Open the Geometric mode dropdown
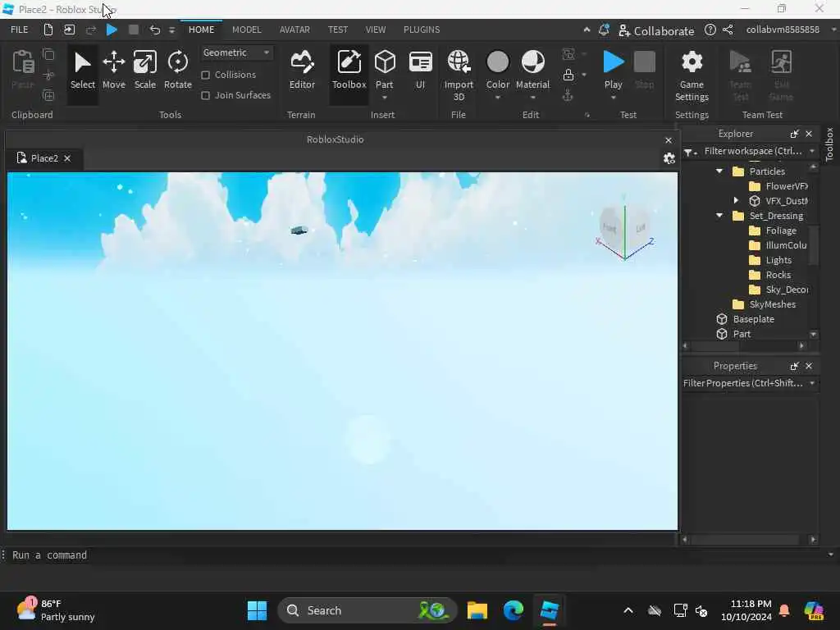The height and width of the screenshot is (630, 840). [235, 52]
